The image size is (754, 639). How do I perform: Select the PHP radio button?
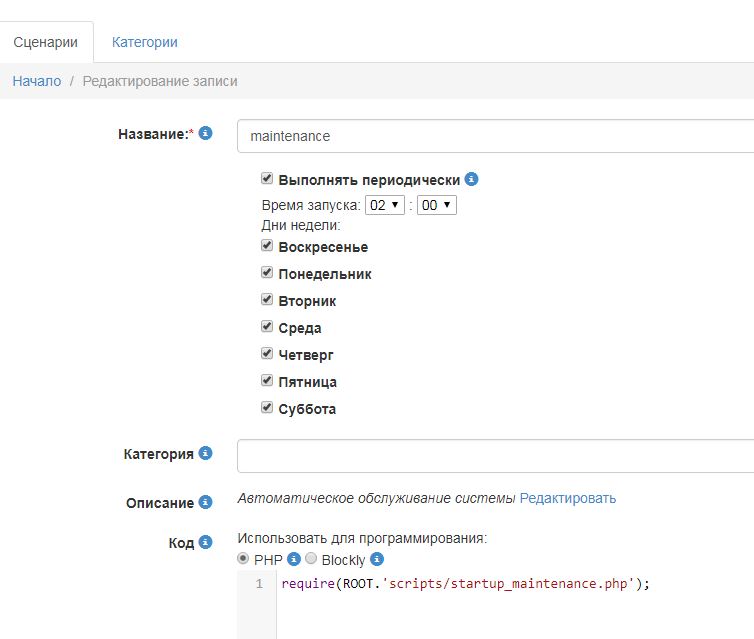(243, 559)
